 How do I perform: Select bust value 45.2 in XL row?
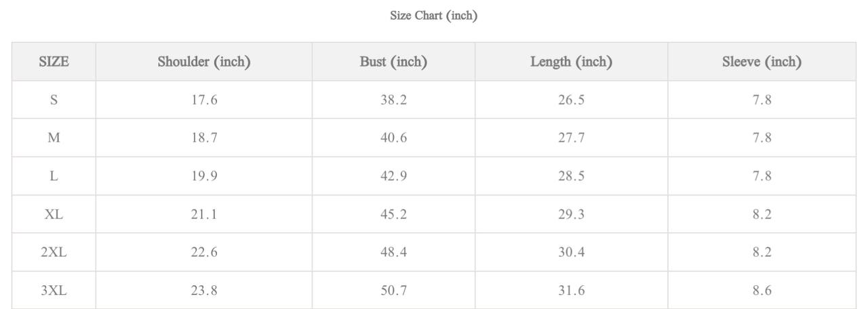point(393,214)
